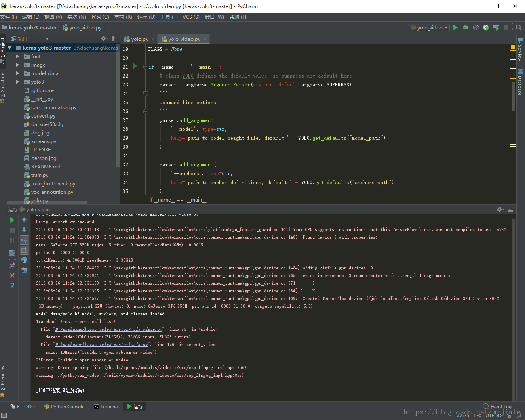Pin the yolo_video run tab
The image size is (525, 420).
pyautogui.click(x=12, y=265)
